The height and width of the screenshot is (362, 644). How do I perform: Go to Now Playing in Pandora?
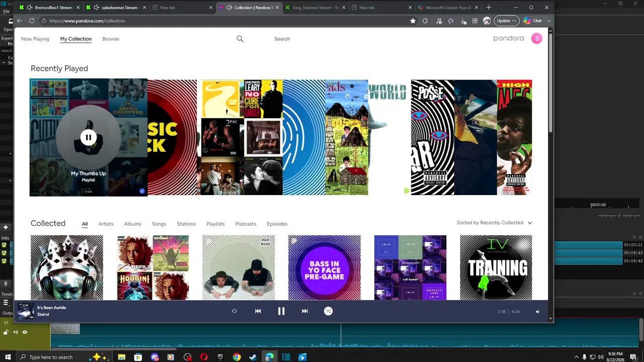click(35, 39)
